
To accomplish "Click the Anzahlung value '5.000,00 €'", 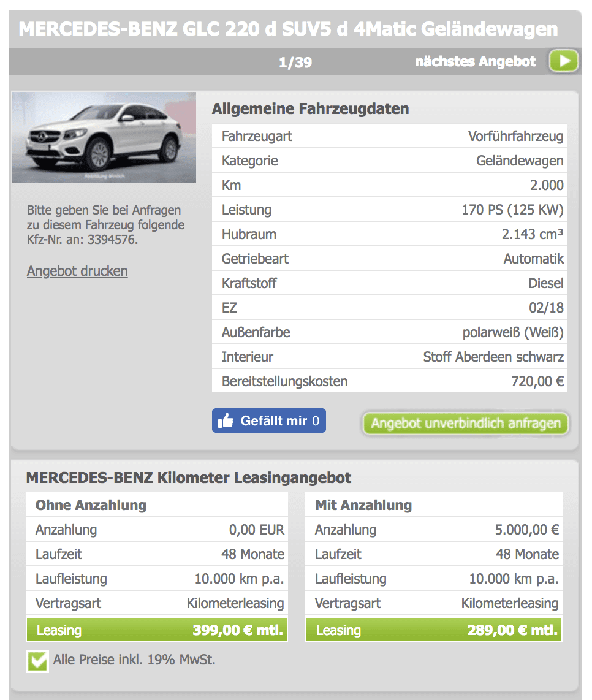I will coord(527,530).
